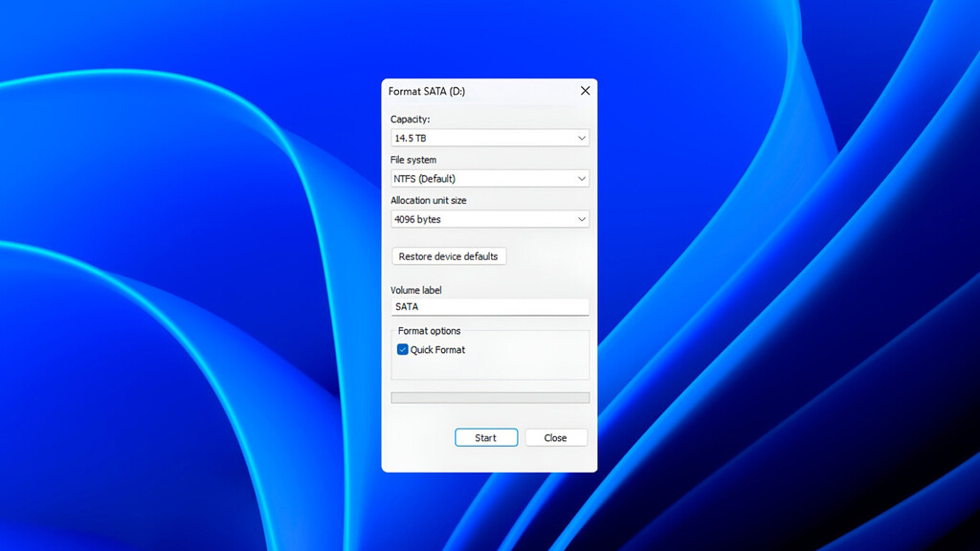Click the format progress bar
This screenshot has width=980, height=551.
coord(490,398)
